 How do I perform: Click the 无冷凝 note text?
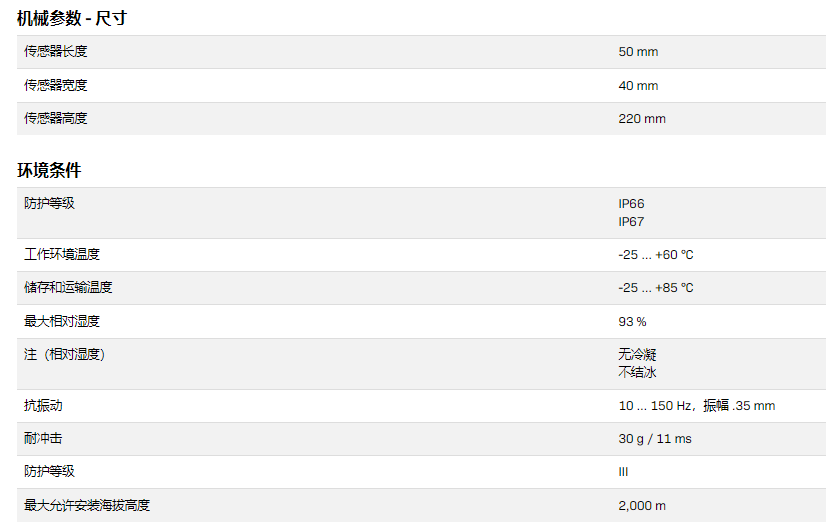[637, 355]
